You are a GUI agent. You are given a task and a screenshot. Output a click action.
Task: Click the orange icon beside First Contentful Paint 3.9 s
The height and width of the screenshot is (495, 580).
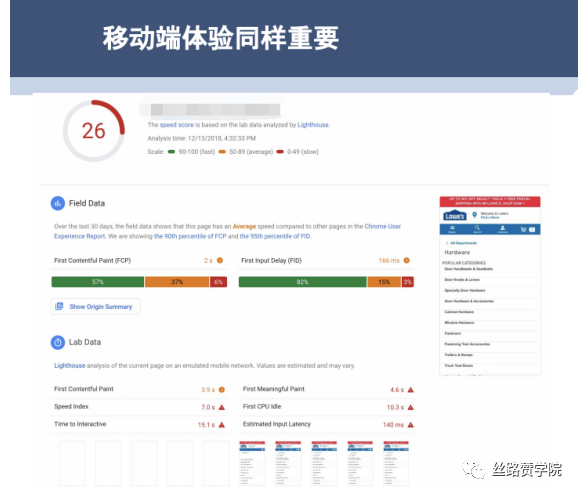[222, 390]
